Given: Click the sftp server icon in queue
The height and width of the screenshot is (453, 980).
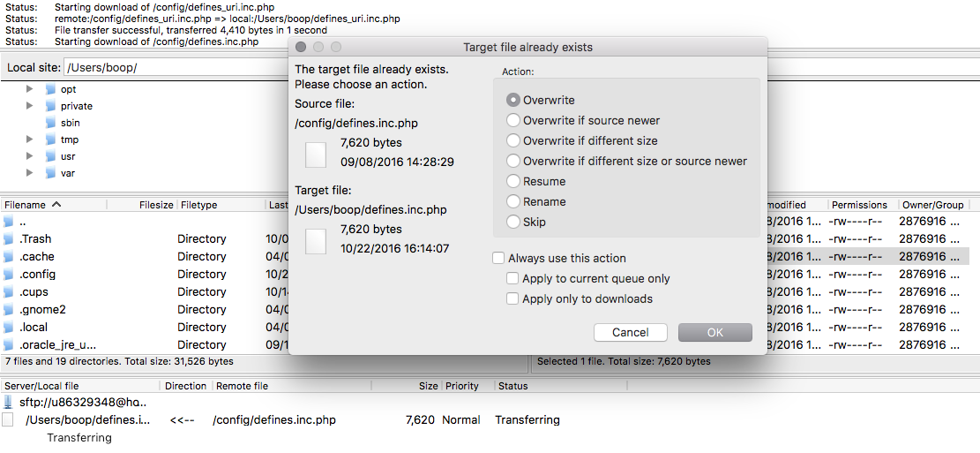Looking at the screenshot, I should tap(8, 403).
